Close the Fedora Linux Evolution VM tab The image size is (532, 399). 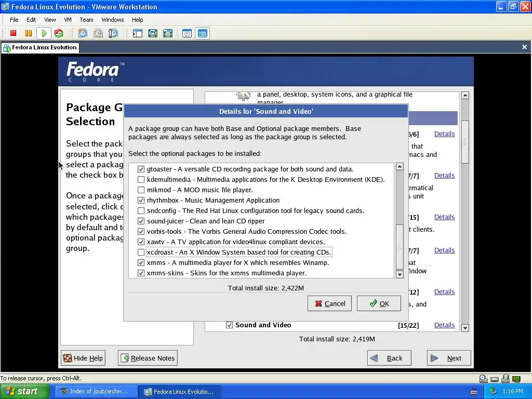524,47
